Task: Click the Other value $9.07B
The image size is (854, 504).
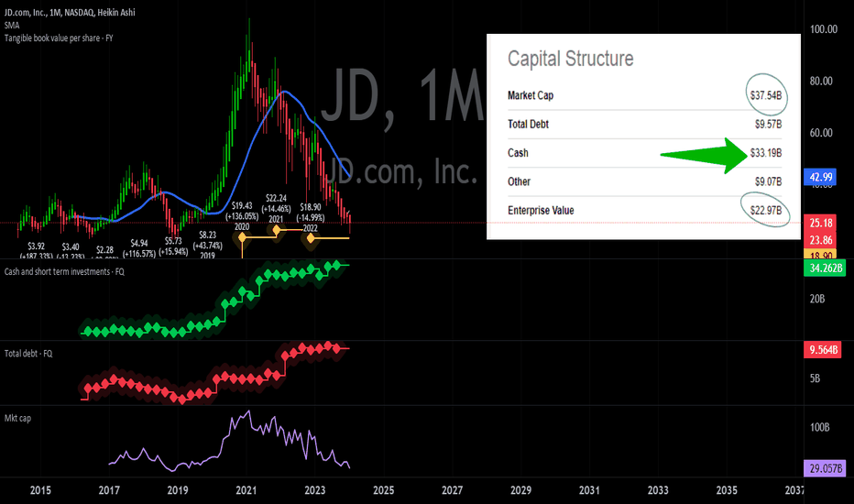Action: click(x=768, y=181)
